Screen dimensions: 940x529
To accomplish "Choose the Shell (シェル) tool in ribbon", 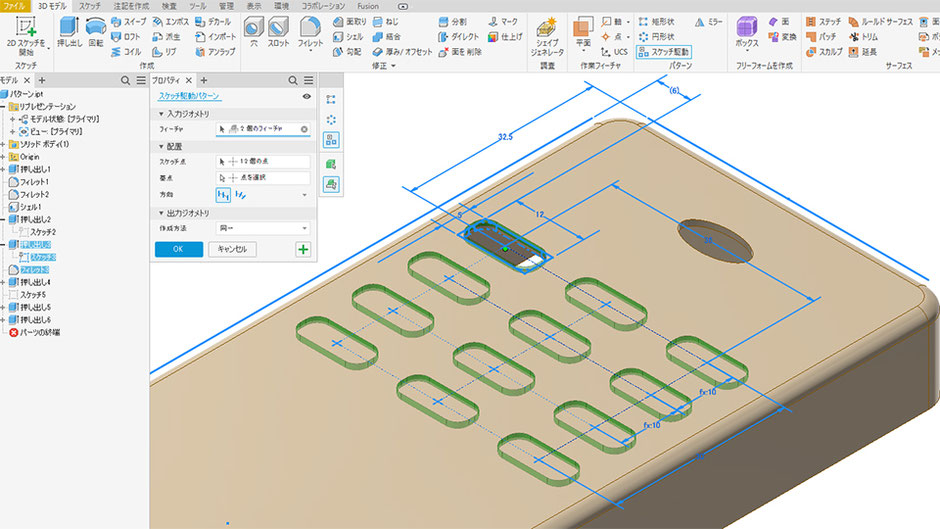I will pos(348,37).
